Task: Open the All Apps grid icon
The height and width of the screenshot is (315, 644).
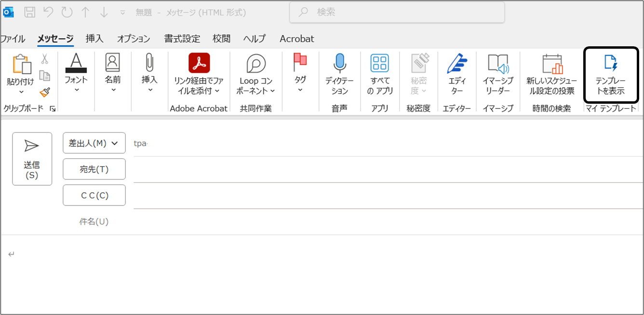Action: point(379,64)
